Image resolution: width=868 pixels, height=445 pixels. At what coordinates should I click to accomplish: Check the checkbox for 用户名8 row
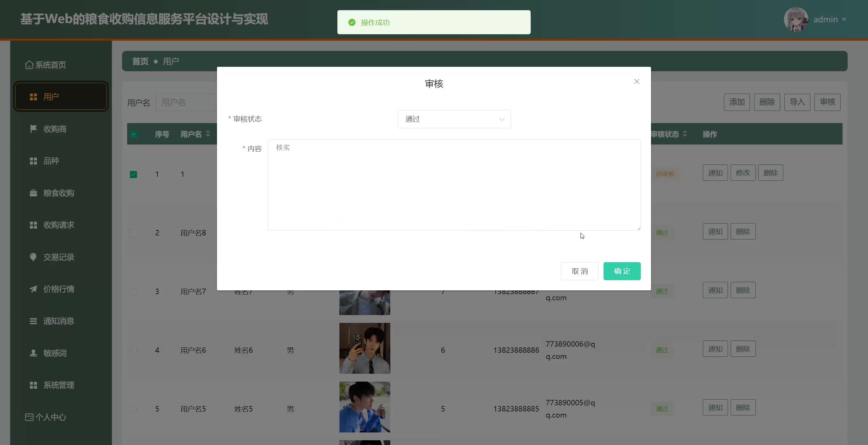133,233
